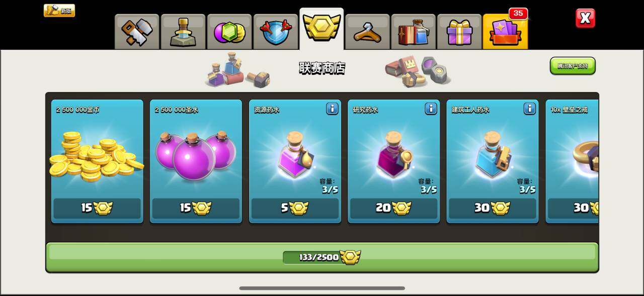This screenshot has width=644, height=296.
Task: Switch to the statue decorations tab
Action: click(183, 32)
